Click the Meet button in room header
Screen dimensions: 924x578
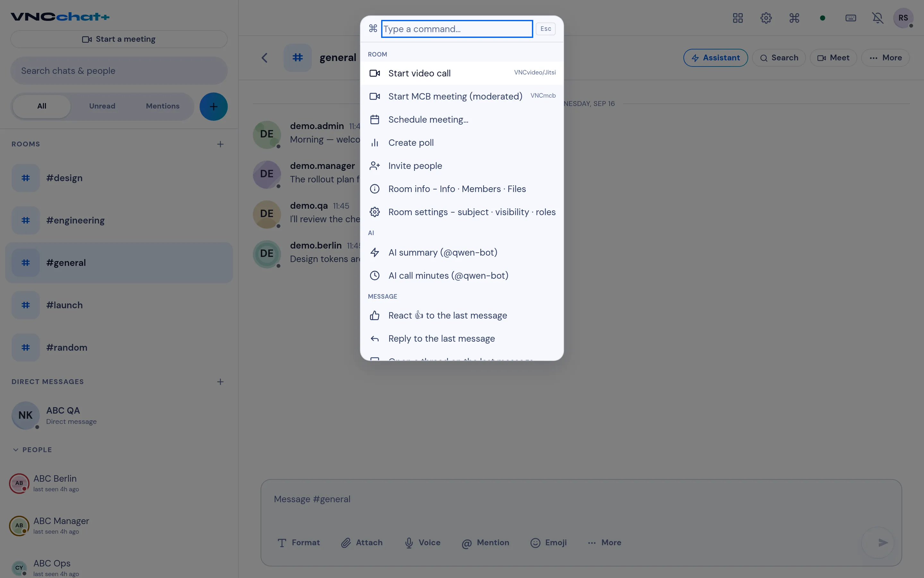pos(833,58)
